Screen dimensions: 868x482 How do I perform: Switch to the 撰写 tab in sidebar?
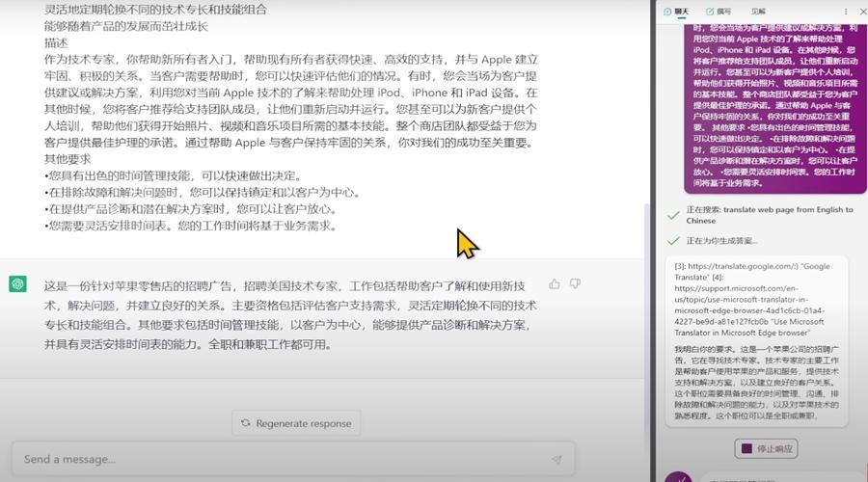coord(719,11)
